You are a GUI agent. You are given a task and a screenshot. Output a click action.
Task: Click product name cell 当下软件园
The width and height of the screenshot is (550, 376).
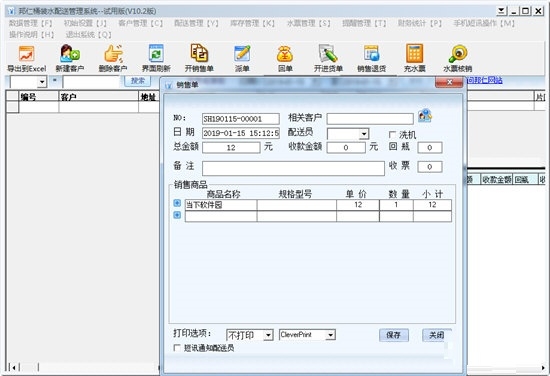coord(221,205)
